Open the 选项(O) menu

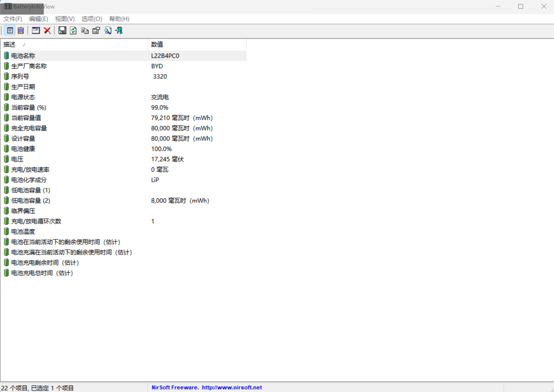(x=92, y=19)
